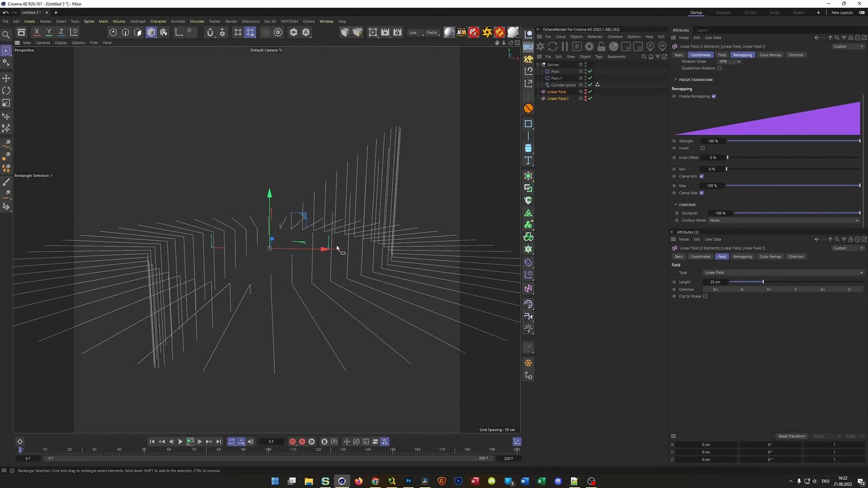
Task: Select the Scale tool in left toolbar
Action: pyautogui.click(x=6, y=103)
